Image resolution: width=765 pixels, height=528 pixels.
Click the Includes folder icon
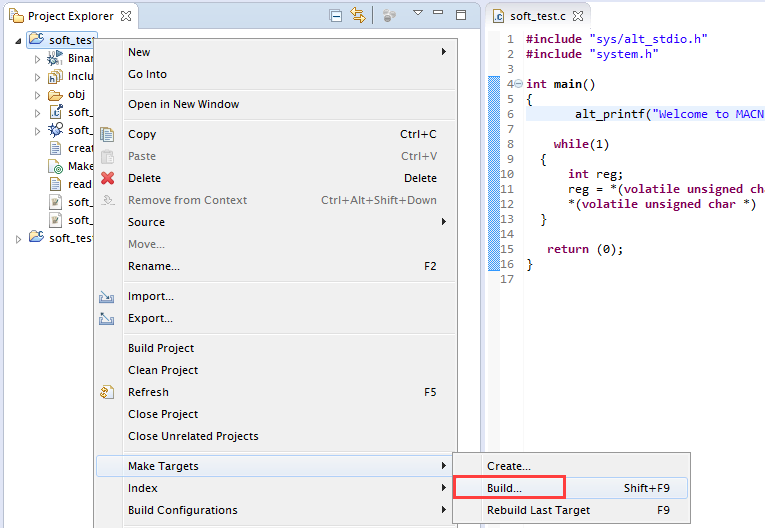coord(55,77)
